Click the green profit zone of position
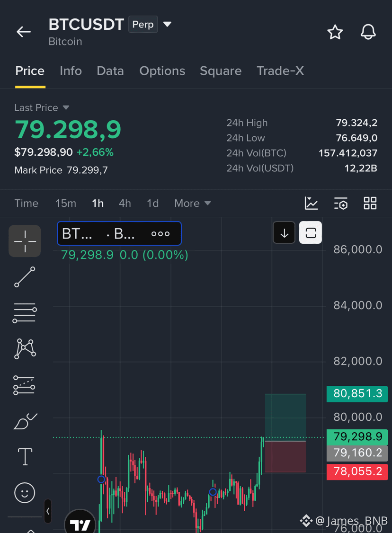 (x=285, y=418)
